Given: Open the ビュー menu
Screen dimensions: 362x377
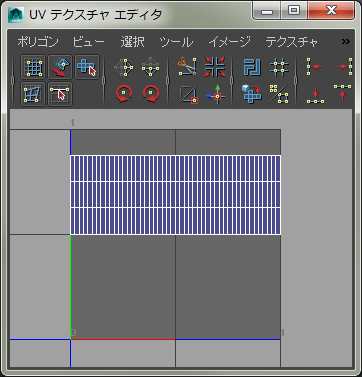Looking at the screenshot, I should pos(89,42).
